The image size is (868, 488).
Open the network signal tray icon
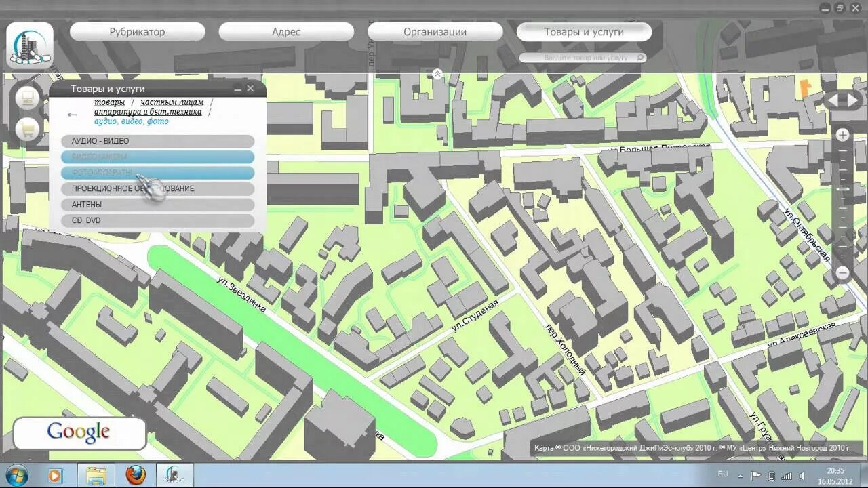[787, 475]
